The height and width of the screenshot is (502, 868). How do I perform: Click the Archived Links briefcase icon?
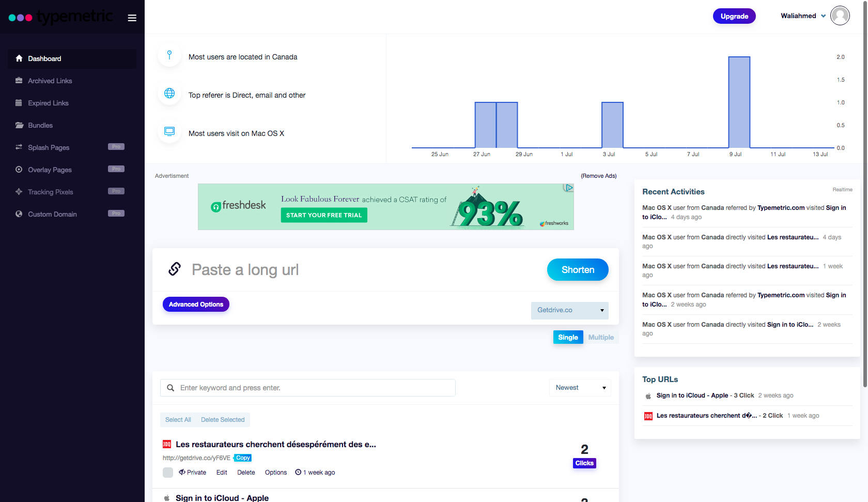coord(19,81)
